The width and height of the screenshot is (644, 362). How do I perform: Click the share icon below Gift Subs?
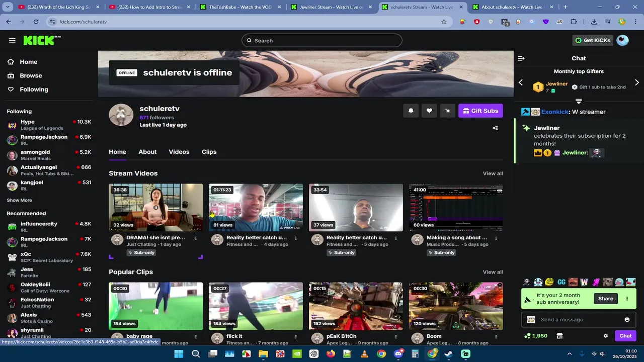tap(495, 128)
